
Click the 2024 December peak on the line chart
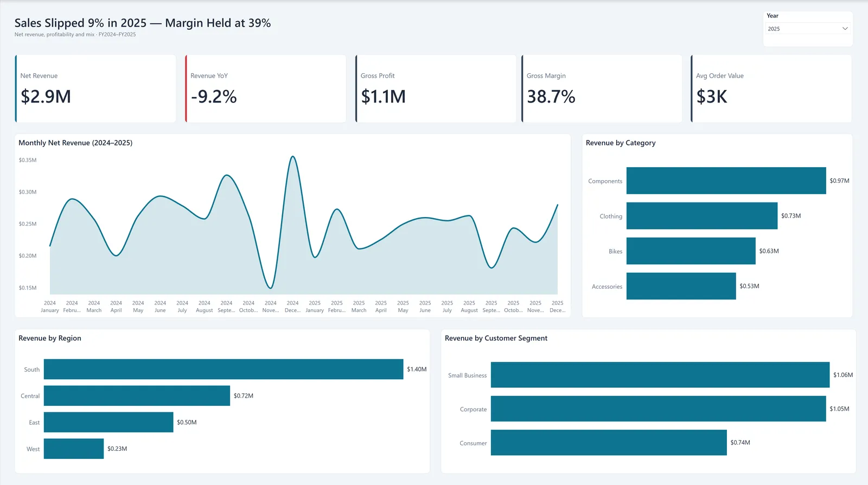point(292,157)
